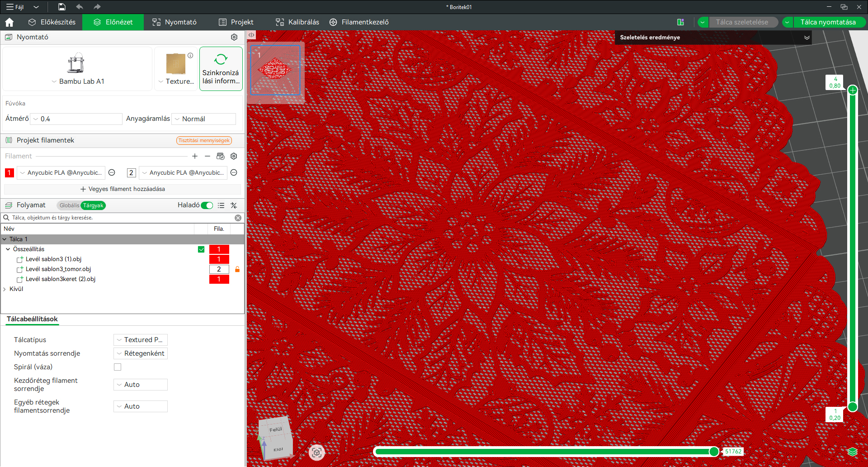Open the Kalibrálás tab

pyautogui.click(x=297, y=22)
